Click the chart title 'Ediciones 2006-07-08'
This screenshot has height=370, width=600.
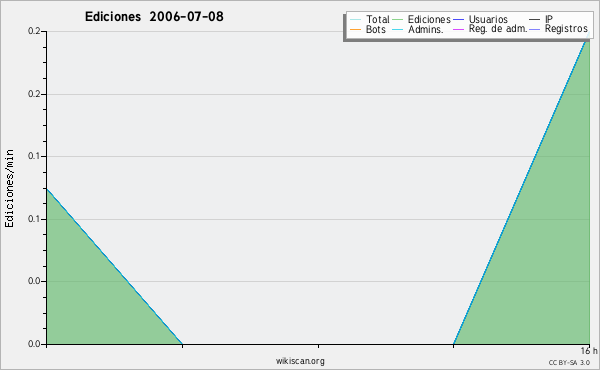[154, 17]
